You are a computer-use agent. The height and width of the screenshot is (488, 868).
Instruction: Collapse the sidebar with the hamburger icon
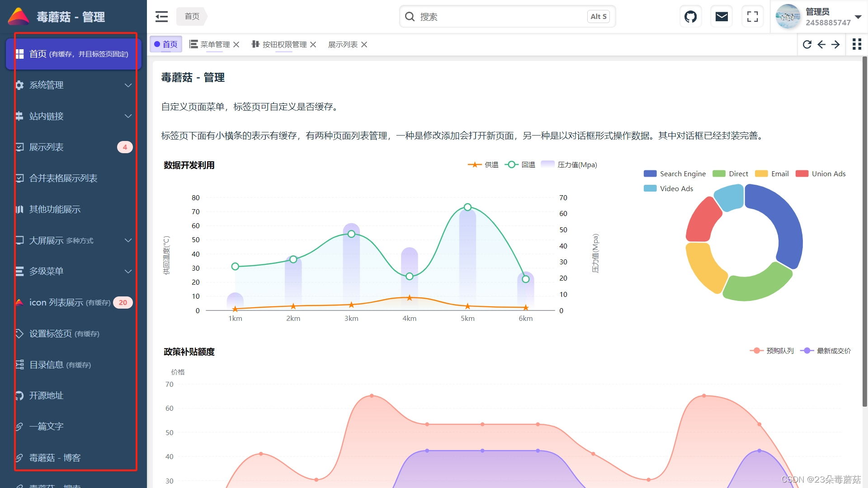pyautogui.click(x=161, y=16)
